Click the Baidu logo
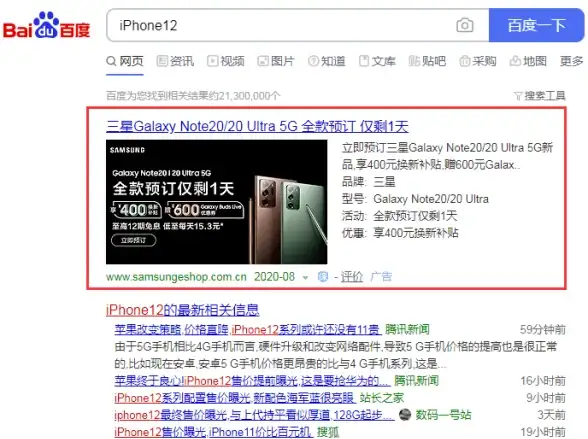The image size is (588, 439). coord(46,25)
